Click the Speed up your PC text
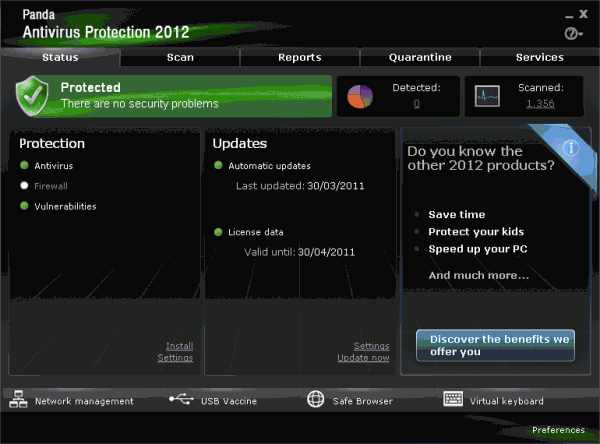 click(x=478, y=249)
